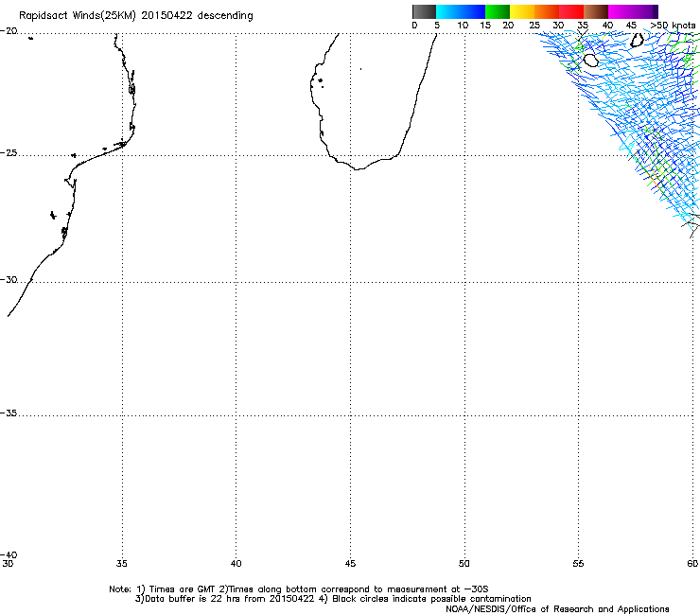The width and height of the screenshot is (700, 615).
Task: Click the map title 'Rapidsact Winds(25KM) 20150422 descending'
Action: [136, 16]
